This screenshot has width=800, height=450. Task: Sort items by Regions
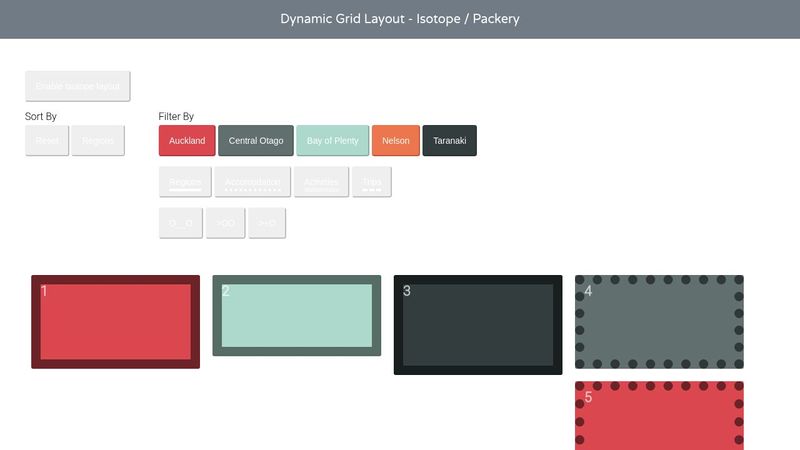click(x=98, y=140)
